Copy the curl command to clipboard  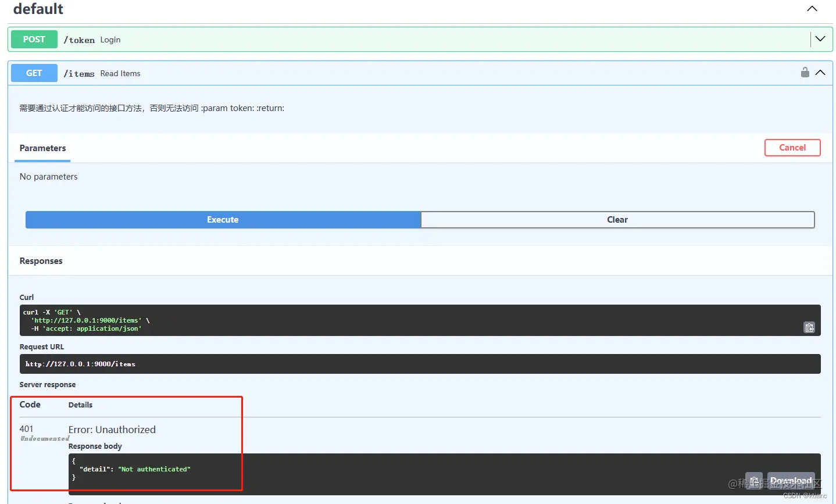click(x=809, y=327)
